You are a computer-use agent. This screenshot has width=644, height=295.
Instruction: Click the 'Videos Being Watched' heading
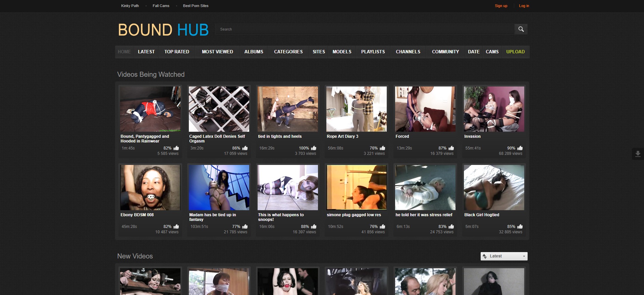point(151,74)
